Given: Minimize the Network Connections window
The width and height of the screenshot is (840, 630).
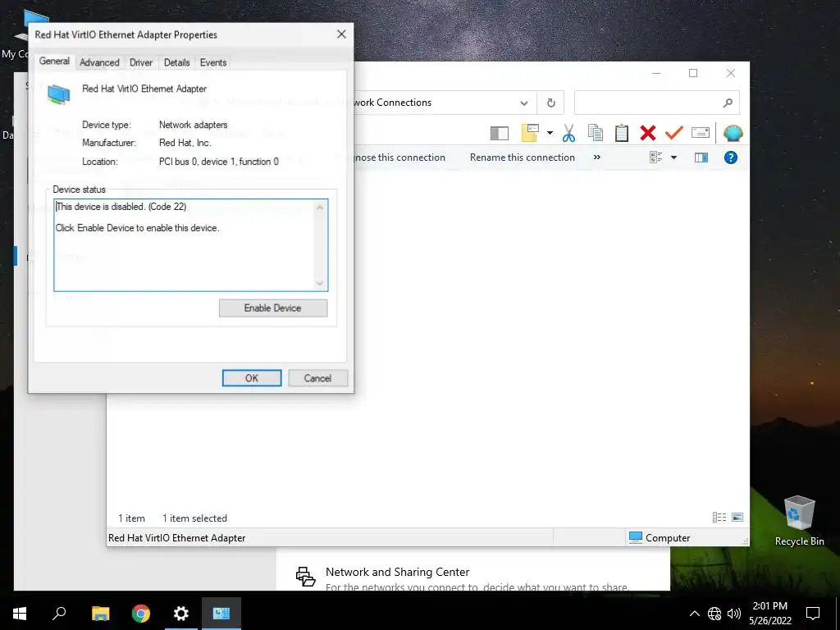Looking at the screenshot, I should point(656,73).
